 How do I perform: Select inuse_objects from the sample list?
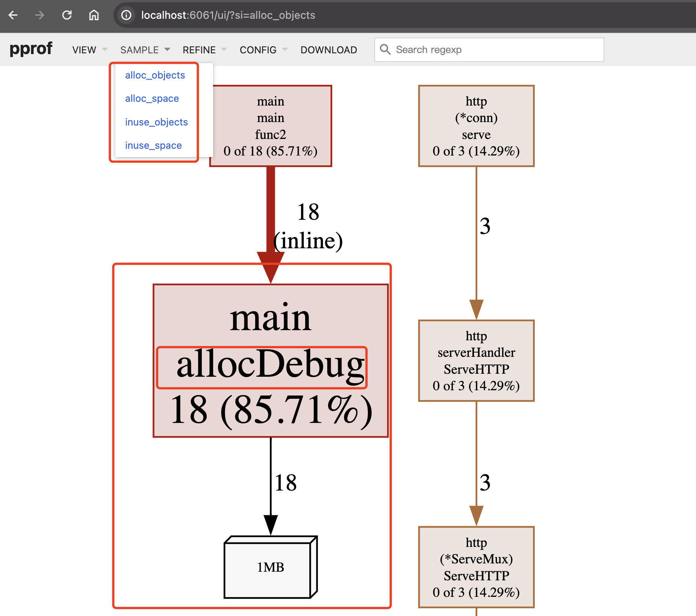156,122
